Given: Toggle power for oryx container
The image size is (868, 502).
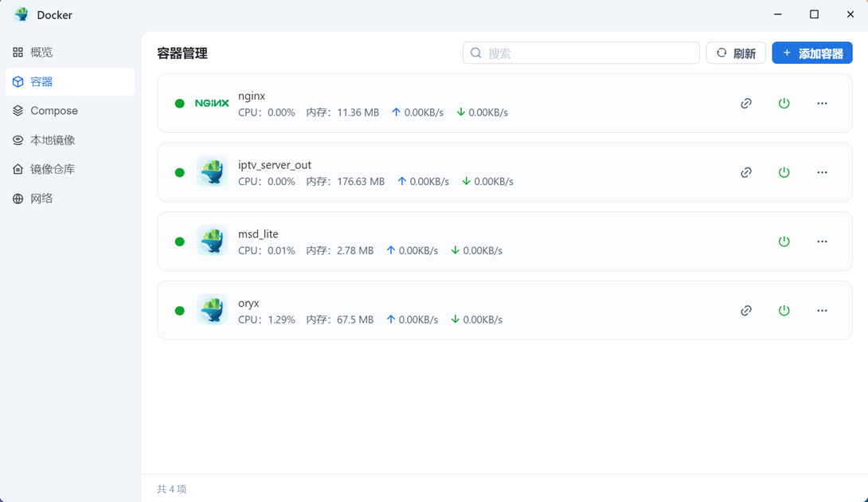Looking at the screenshot, I should (784, 310).
